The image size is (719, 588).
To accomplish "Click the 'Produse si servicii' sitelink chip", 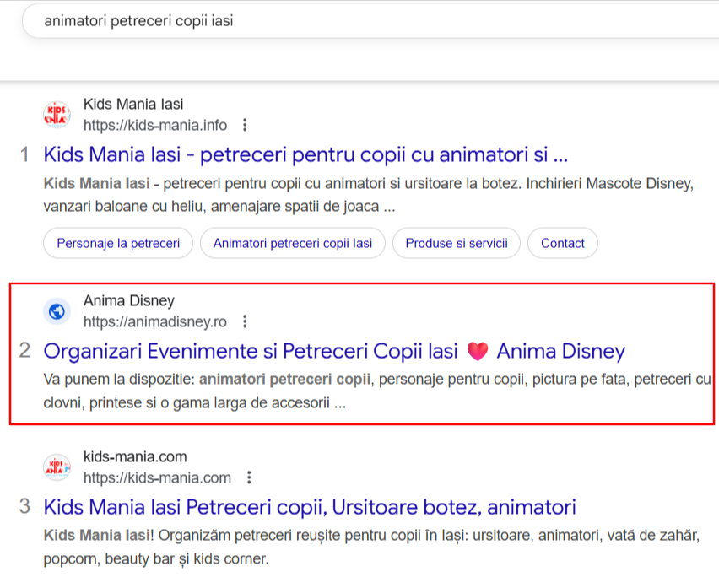I will coord(457,243).
